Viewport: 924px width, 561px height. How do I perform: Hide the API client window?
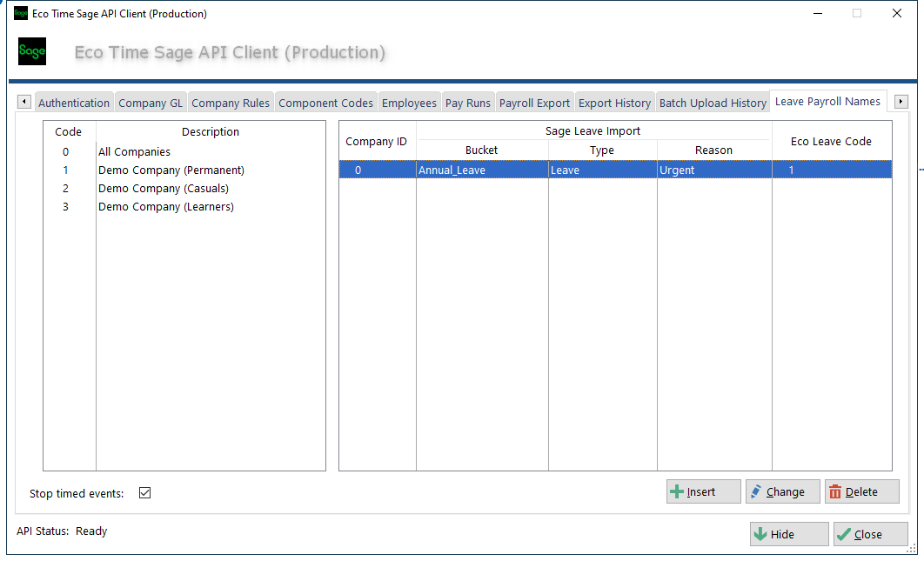pyautogui.click(x=788, y=534)
